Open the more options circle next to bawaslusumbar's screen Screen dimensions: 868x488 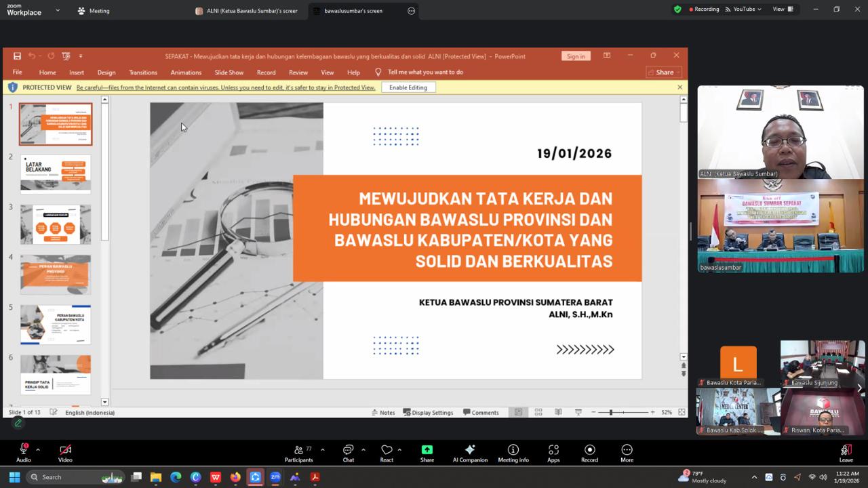click(x=411, y=11)
